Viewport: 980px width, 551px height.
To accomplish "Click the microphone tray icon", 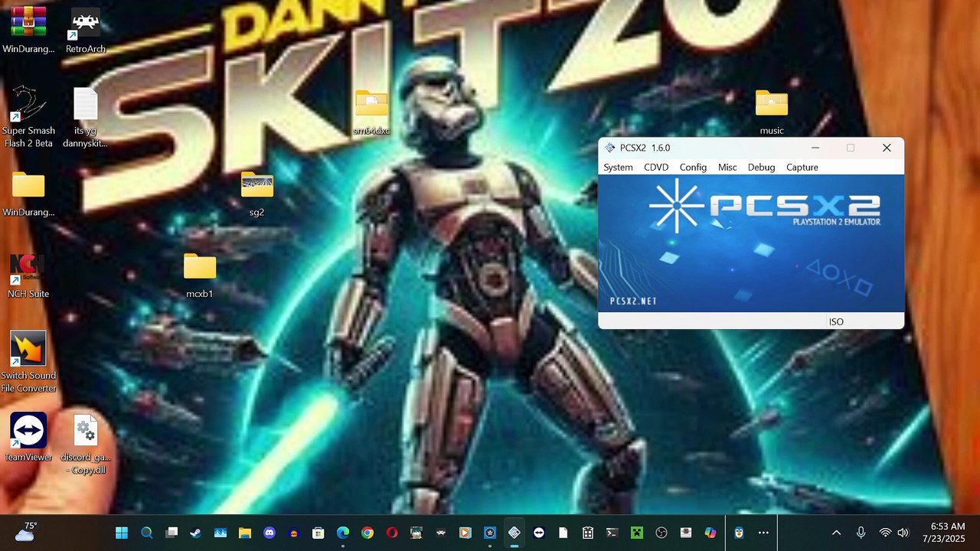I will (x=861, y=533).
